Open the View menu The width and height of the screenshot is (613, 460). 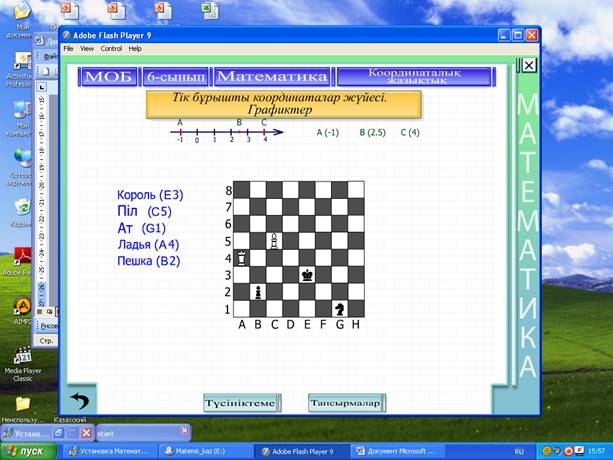87,48
